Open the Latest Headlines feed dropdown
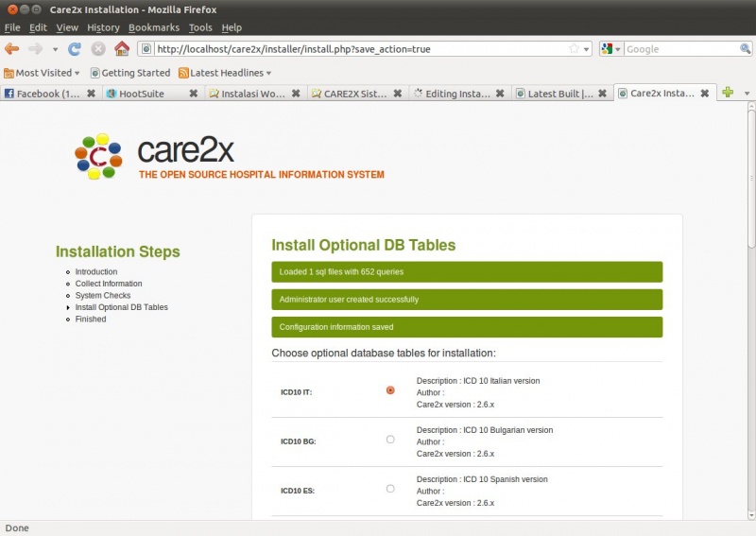756x536 pixels. (225, 73)
